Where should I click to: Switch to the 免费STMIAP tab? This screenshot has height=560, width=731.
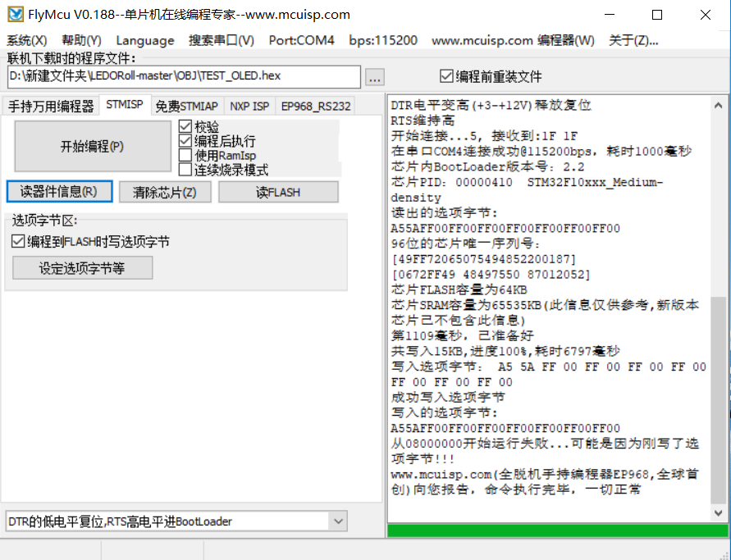[x=187, y=106]
